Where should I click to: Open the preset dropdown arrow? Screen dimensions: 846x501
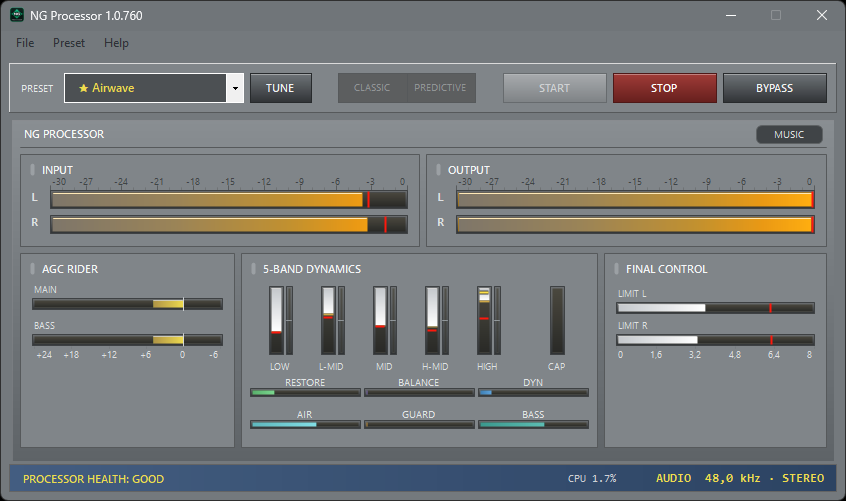click(235, 88)
